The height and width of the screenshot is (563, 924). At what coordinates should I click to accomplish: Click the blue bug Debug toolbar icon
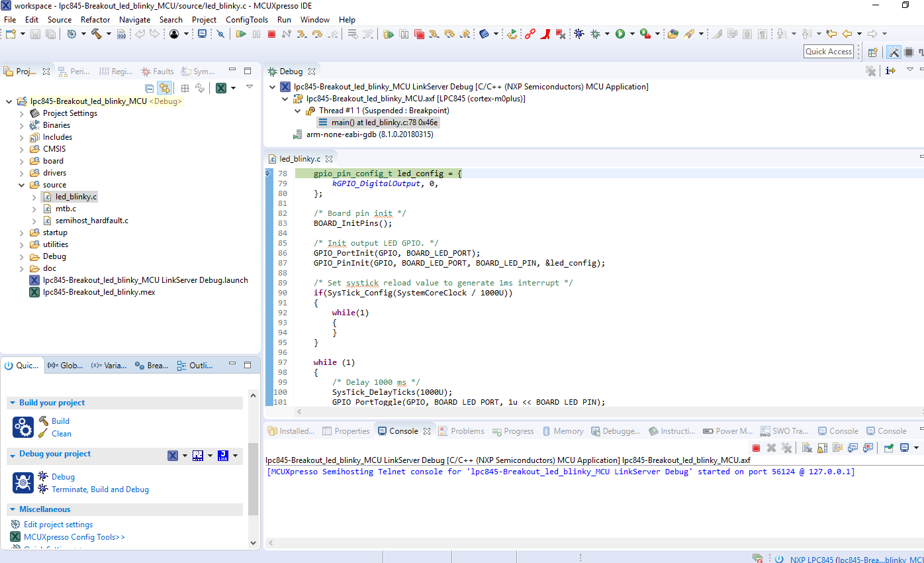click(x=578, y=34)
